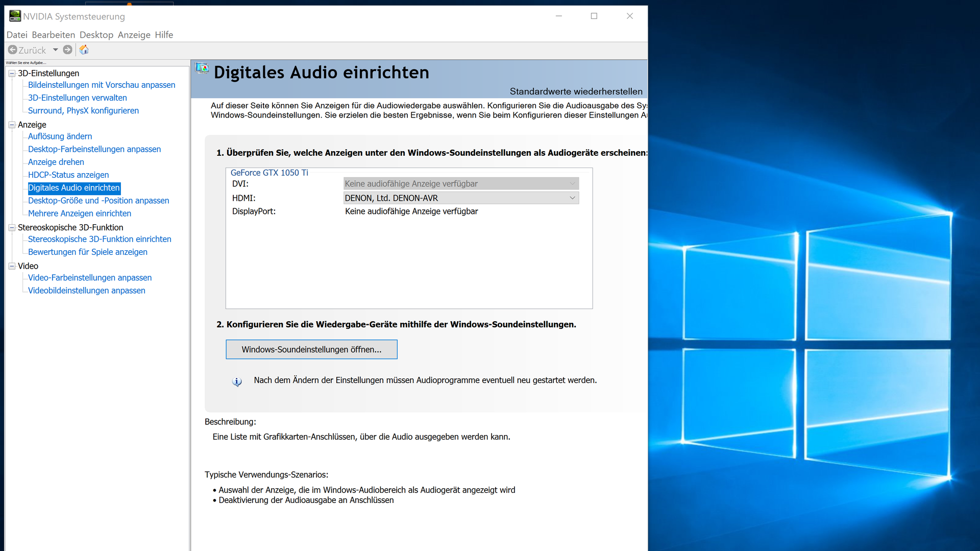Open the HDMI DENON-AVR dropdown
The height and width of the screenshot is (551, 980).
pyautogui.click(x=461, y=198)
